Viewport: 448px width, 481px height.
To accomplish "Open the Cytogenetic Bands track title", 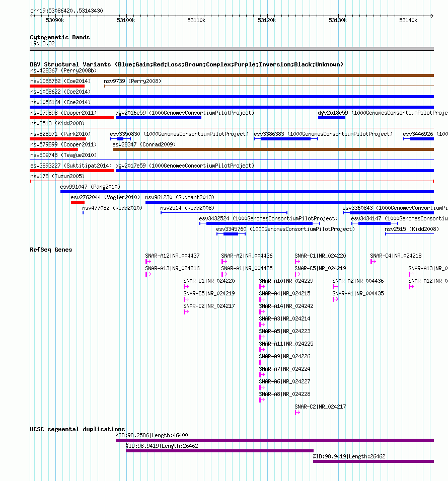I will 60,37.
